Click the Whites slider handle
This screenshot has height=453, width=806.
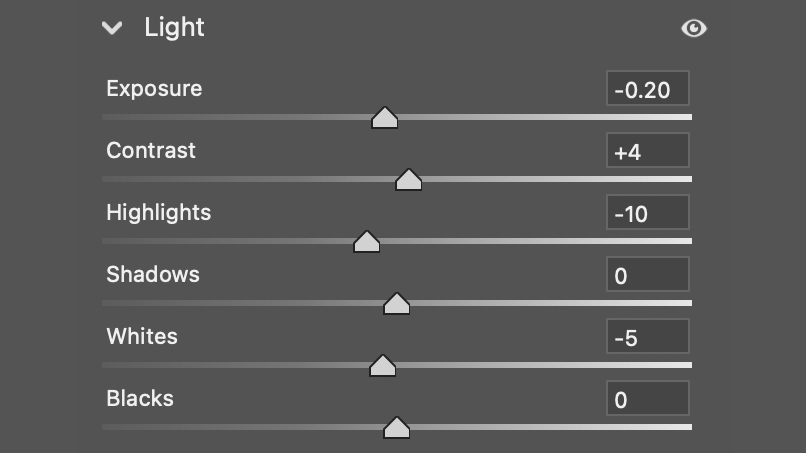click(x=382, y=366)
